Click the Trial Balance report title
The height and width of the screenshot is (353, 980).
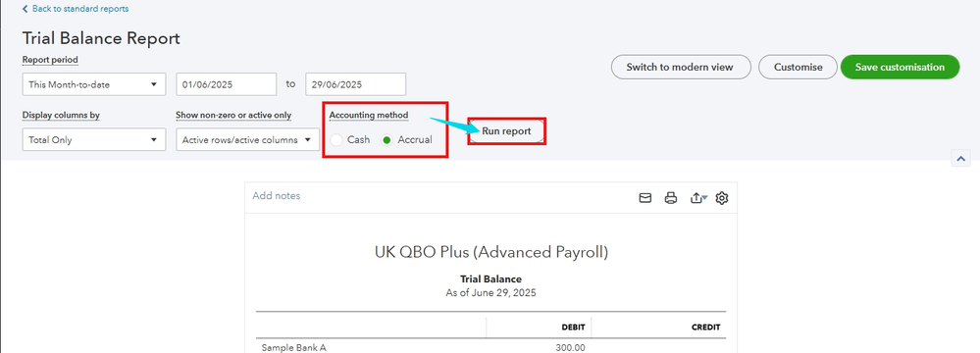point(490,278)
